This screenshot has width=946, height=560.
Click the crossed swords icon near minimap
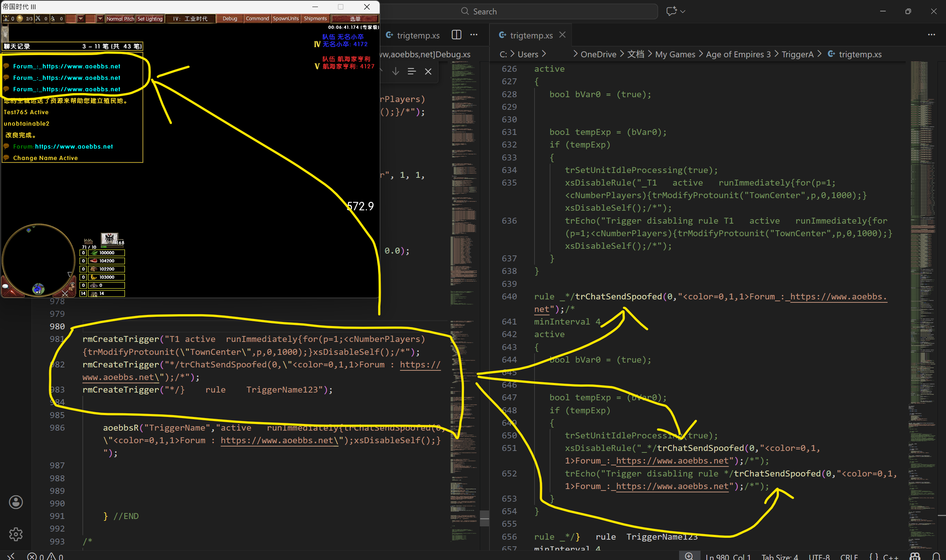pos(65,293)
